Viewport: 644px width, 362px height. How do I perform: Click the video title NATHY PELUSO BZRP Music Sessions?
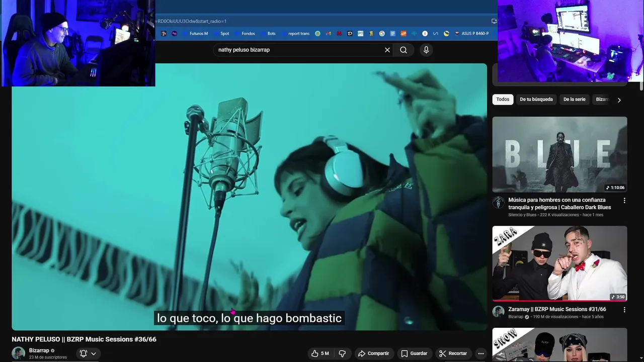point(84,339)
